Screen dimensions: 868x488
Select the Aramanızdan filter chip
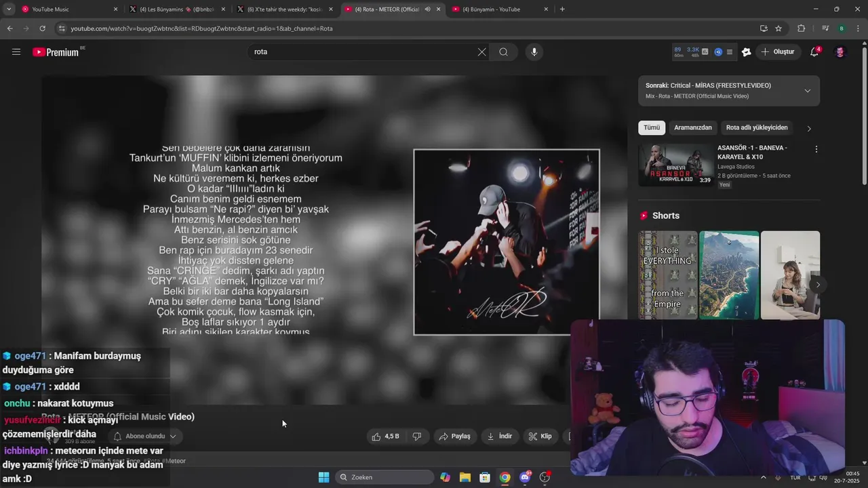(x=693, y=127)
